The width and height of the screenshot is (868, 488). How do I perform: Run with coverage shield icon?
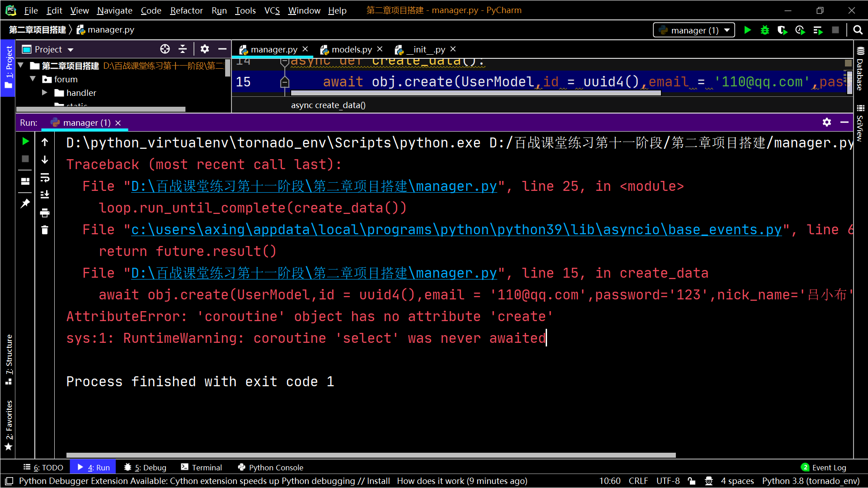[x=782, y=30]
